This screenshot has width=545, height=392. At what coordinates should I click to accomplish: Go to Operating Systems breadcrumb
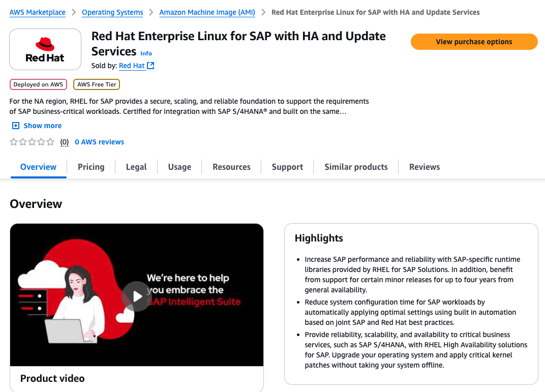[x=112, y=12]
